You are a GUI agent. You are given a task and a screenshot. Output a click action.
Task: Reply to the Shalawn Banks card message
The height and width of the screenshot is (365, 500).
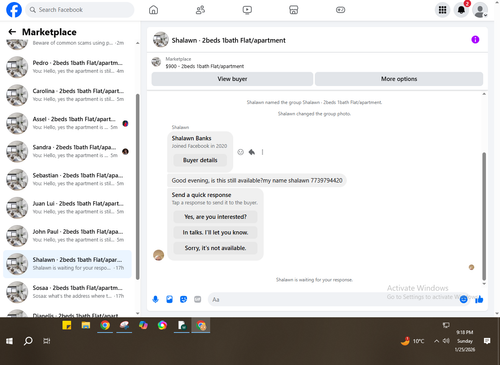252,152
